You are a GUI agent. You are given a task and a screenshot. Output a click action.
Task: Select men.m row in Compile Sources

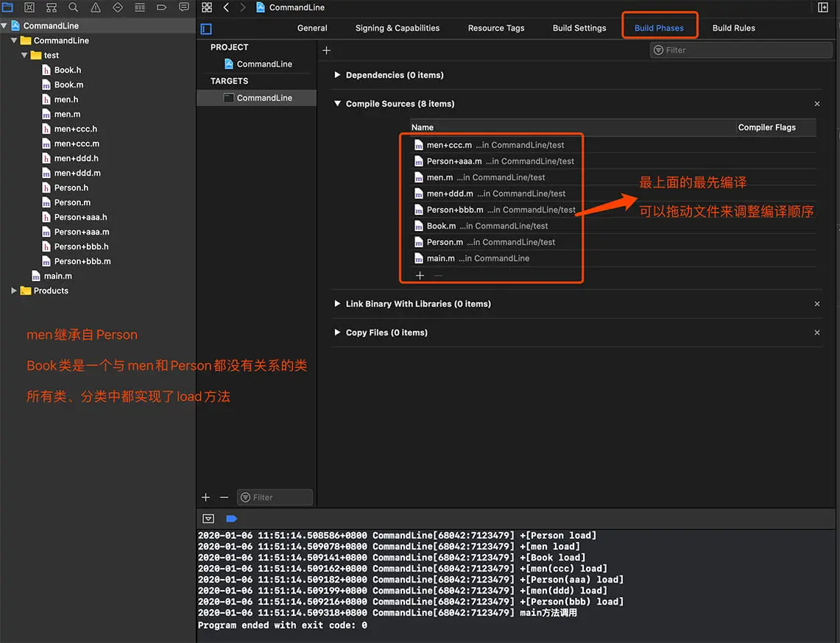[x=613, y=177]
